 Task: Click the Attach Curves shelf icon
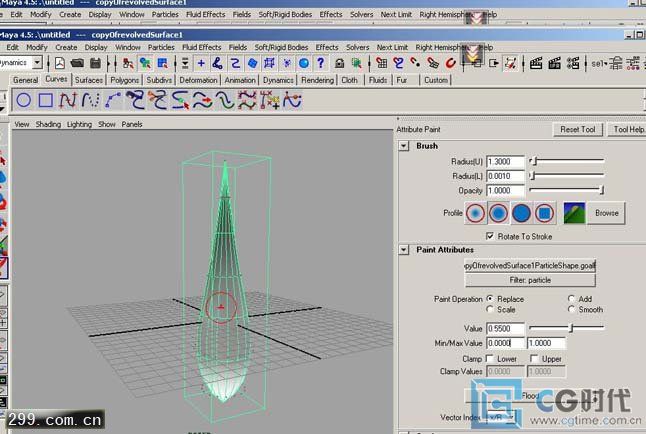[x=136, y=100]
